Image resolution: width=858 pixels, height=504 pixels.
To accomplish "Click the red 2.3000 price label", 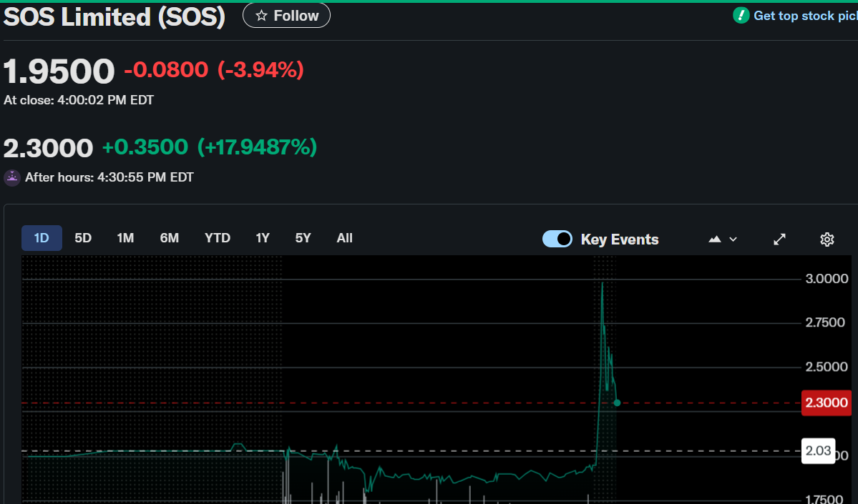I will click(x=827, y=403).
